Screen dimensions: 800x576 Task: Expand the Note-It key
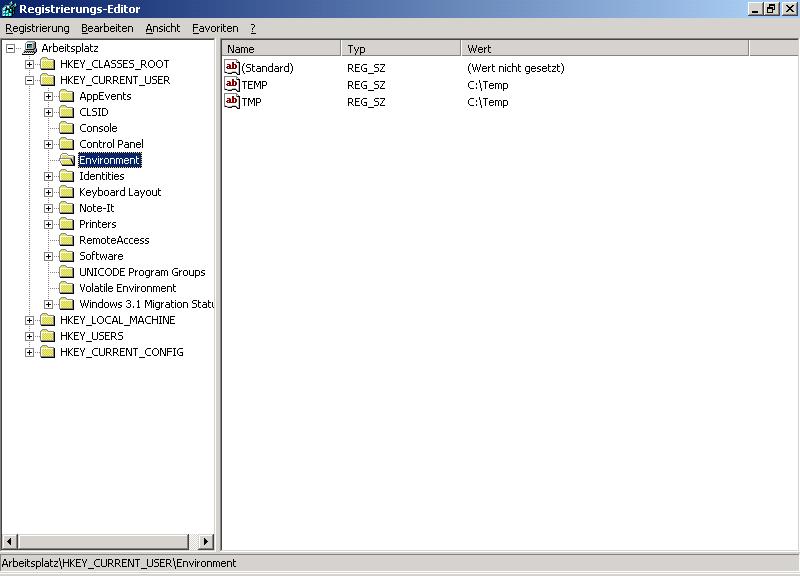48,208
